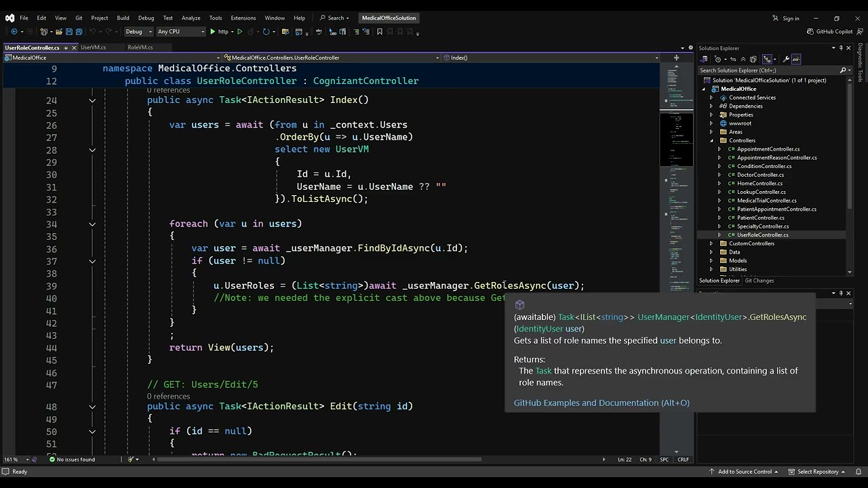This screenshot has width=868, height=488.
Task: Click the notifications bell in status bar
Action: (857, 472)
